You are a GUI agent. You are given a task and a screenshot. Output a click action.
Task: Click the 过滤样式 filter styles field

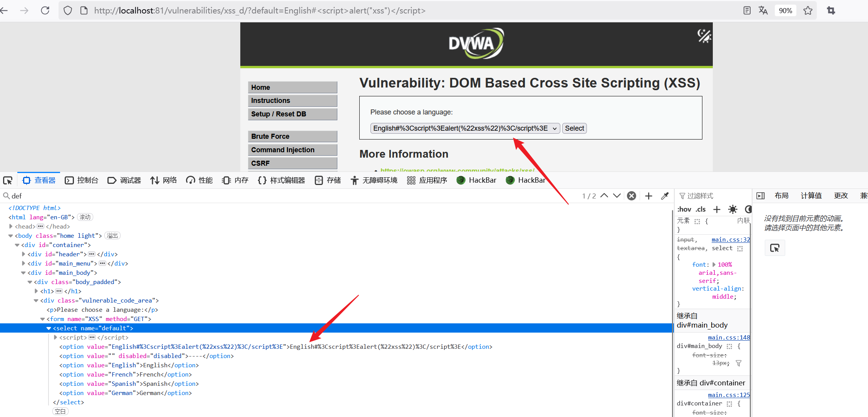(712, 196)
